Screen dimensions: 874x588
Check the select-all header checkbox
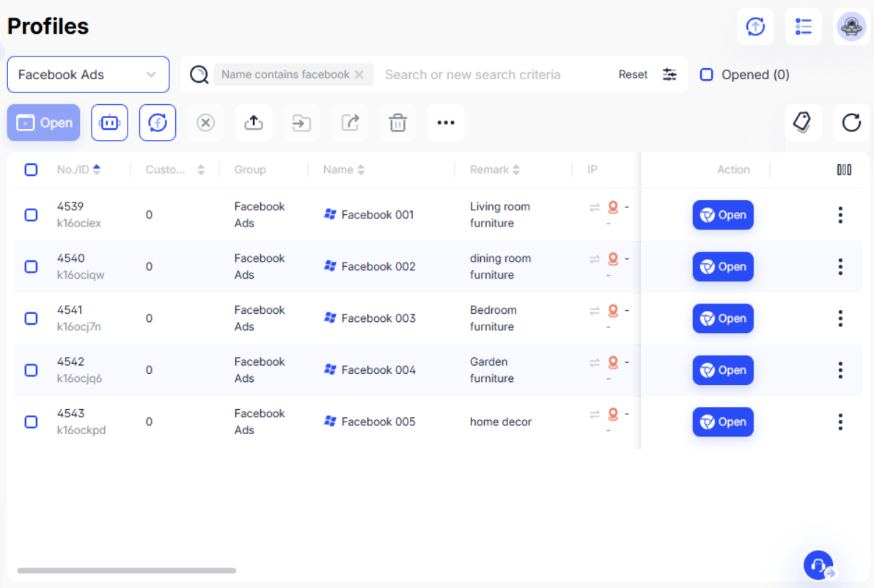[x=31, y=170]
